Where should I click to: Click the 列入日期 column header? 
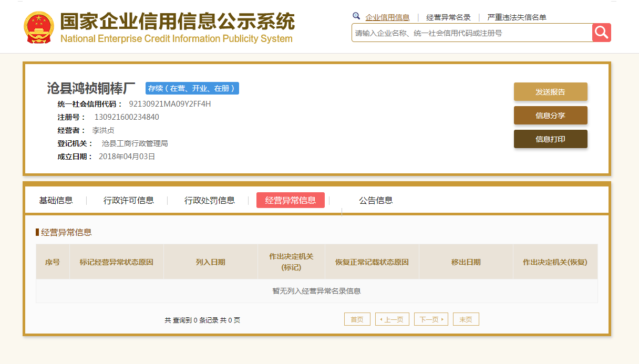point(211,262)
